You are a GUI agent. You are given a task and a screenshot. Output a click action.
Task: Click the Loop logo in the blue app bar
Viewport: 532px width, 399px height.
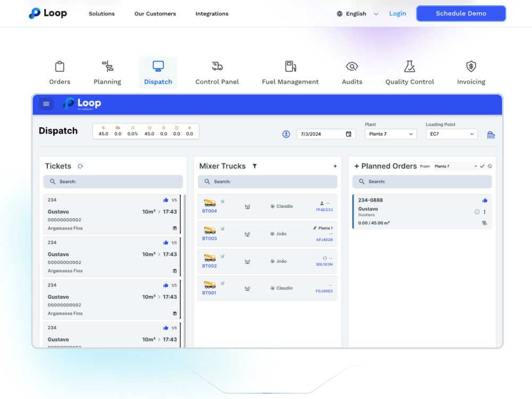tap(82, 104)
